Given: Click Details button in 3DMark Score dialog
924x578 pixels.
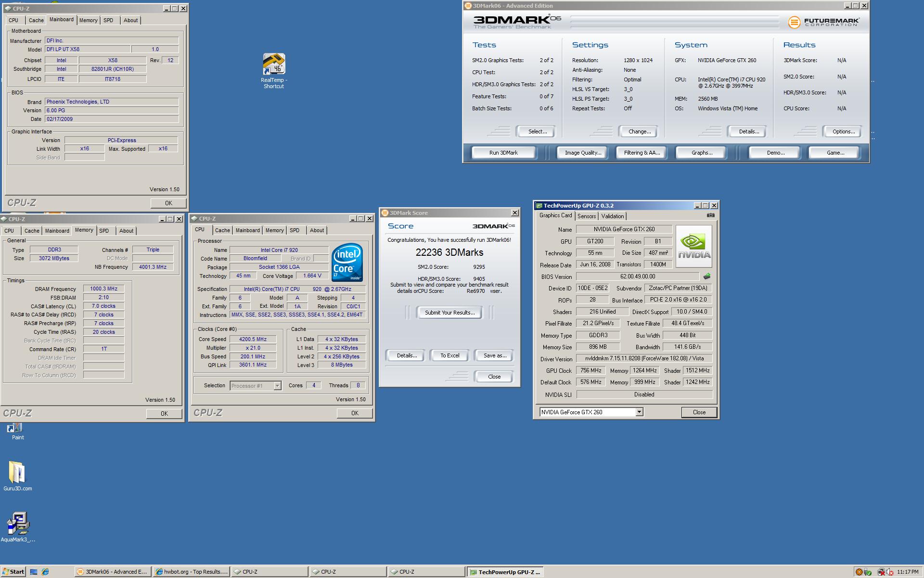Looking at the screenshot, I should (x=406, y=355).
